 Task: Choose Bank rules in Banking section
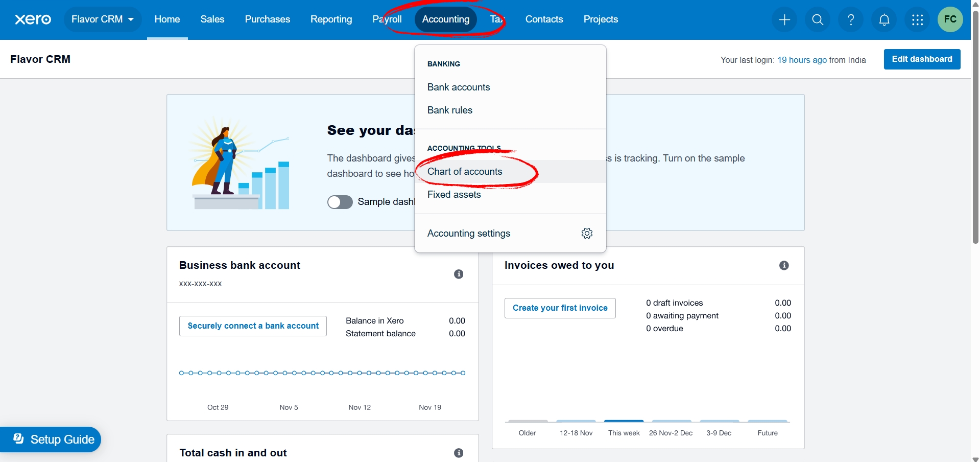pyautogui.click(x=449, y=110)
